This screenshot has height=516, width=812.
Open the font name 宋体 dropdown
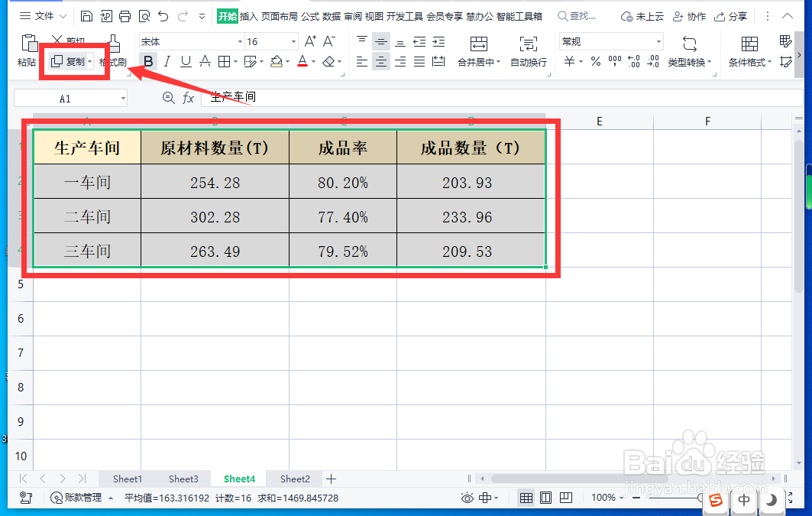240,41
